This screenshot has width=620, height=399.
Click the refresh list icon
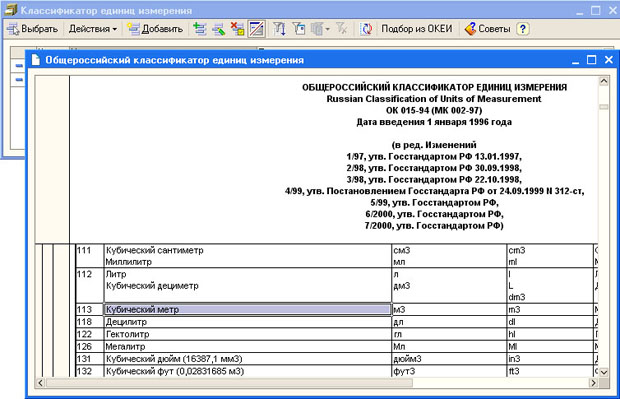point(366,29)
